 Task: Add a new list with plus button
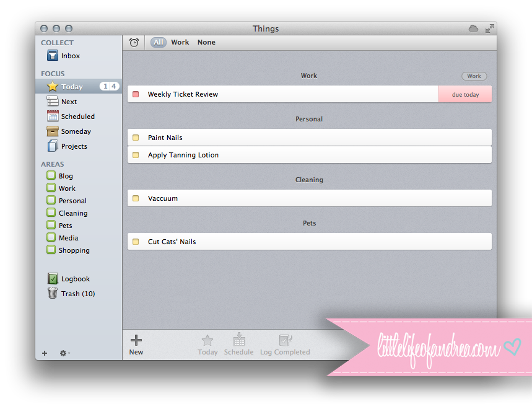(45, 353)
